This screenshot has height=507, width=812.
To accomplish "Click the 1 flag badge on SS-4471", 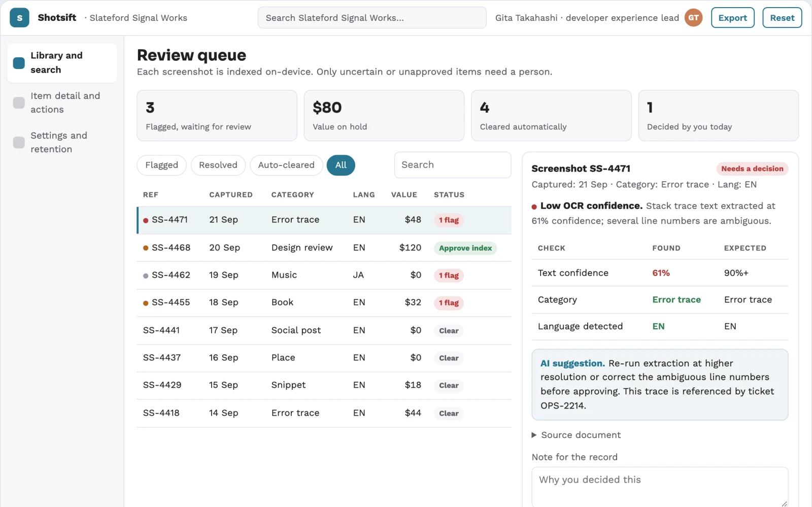I will [449, 220].
